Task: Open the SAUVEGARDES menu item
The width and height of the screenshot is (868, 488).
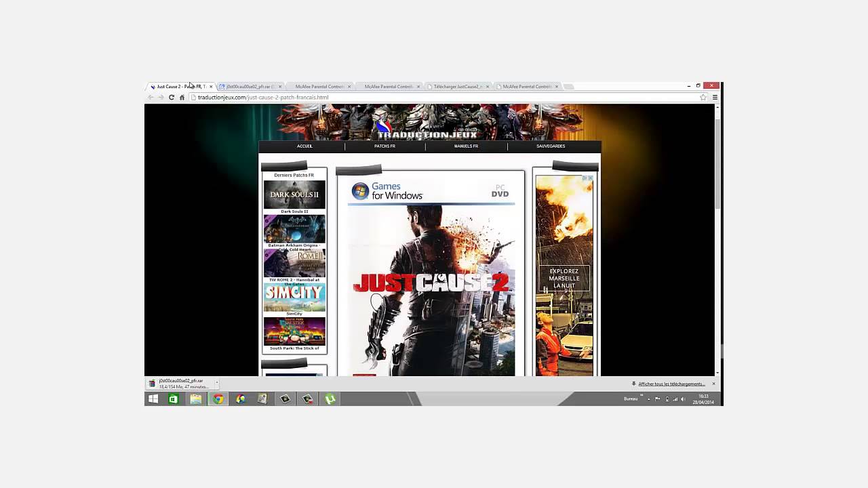Action: (551, 146)
